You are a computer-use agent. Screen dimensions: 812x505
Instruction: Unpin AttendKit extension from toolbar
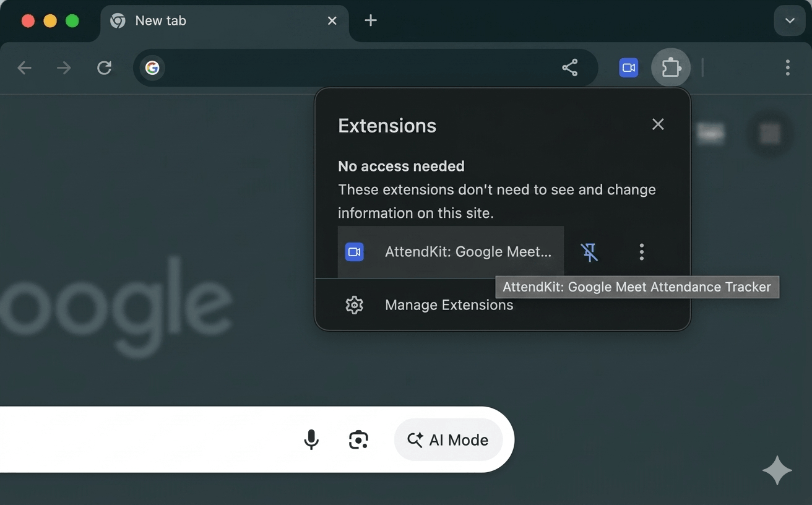coord(589,252)
